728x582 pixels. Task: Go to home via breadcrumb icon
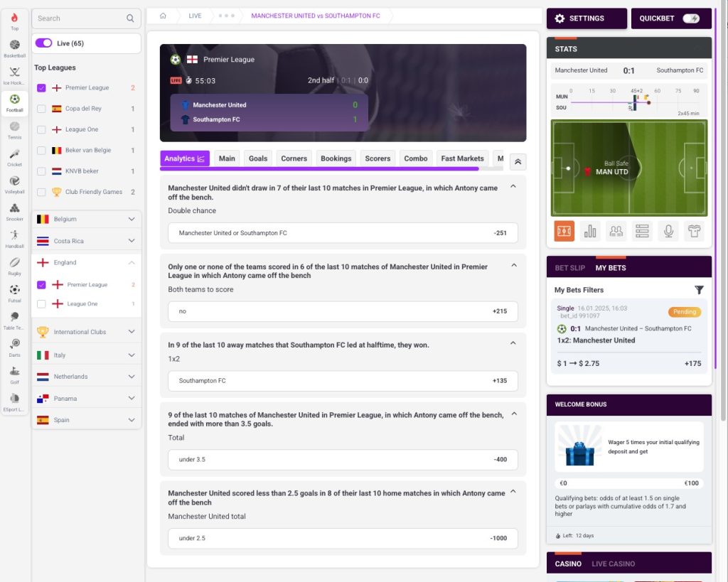[163, 16]
